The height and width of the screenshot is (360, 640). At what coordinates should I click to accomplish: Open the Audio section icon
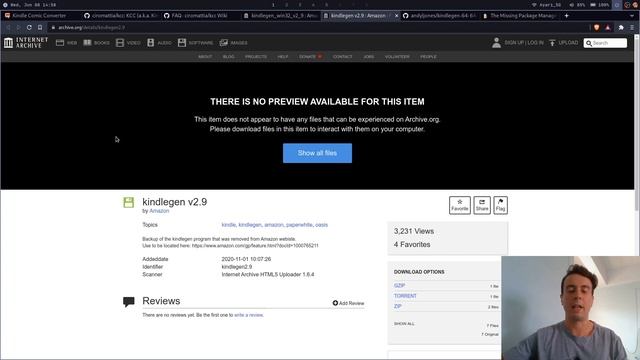tap(151, 42)
